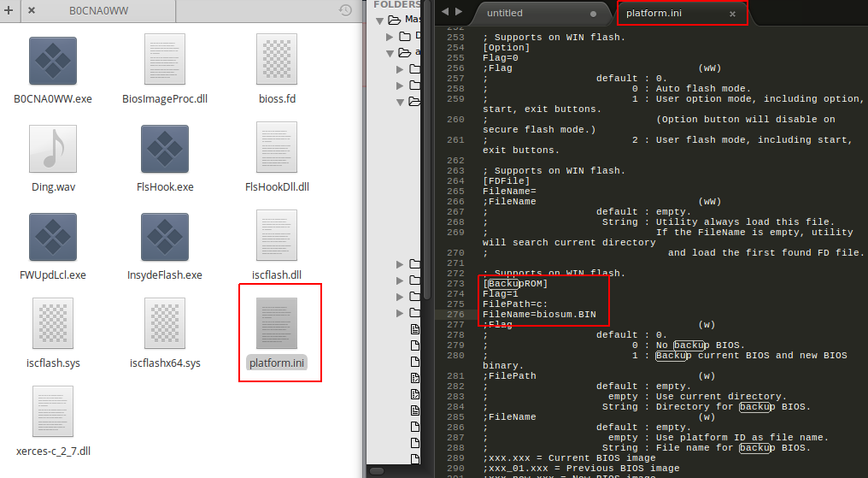Open the InsydeFlash.exe file icon

coord(165,237)
